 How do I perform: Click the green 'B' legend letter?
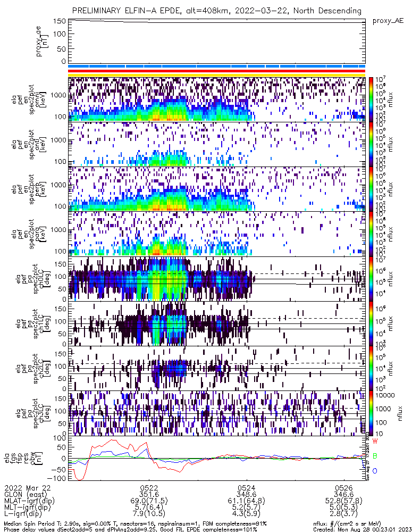[375, 456]
